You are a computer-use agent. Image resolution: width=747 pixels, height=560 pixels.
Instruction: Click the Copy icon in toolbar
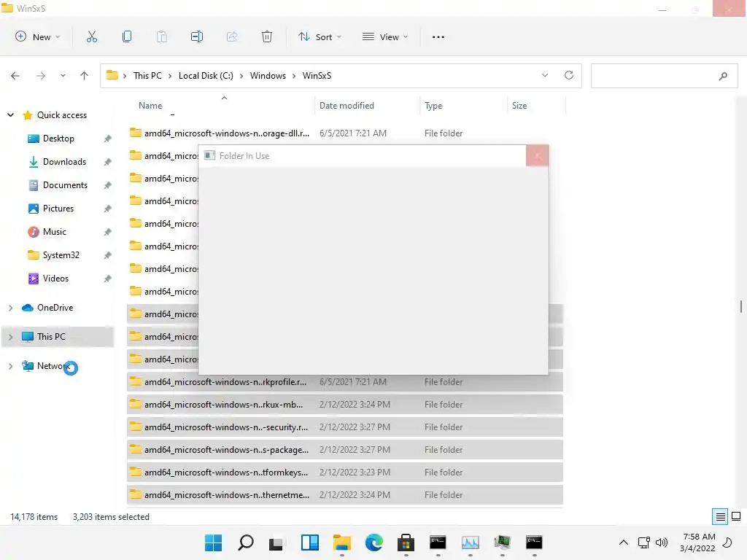(x=127, y=36)
